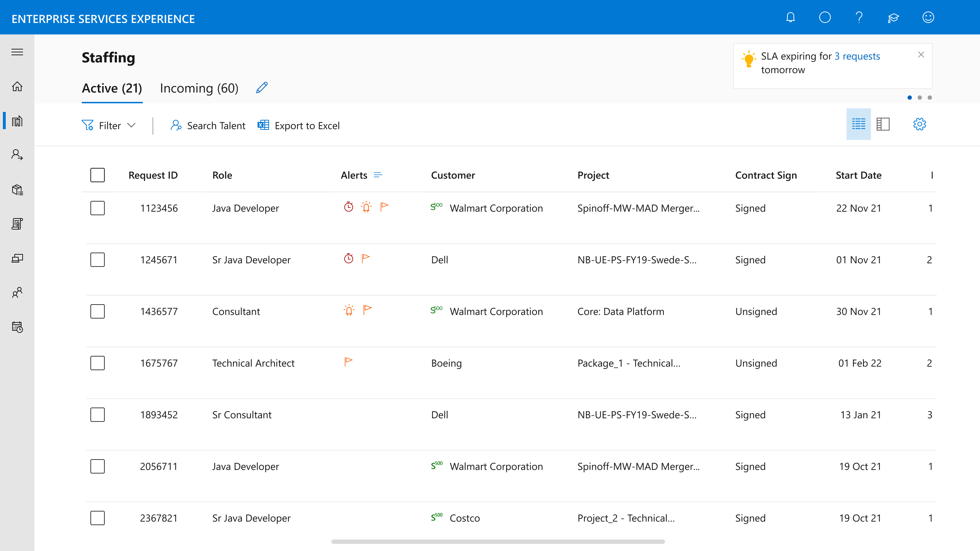This screenshot has width=980, height=551.
Task: Click project Package_1 - Technical...
Action: pos(628,363)
